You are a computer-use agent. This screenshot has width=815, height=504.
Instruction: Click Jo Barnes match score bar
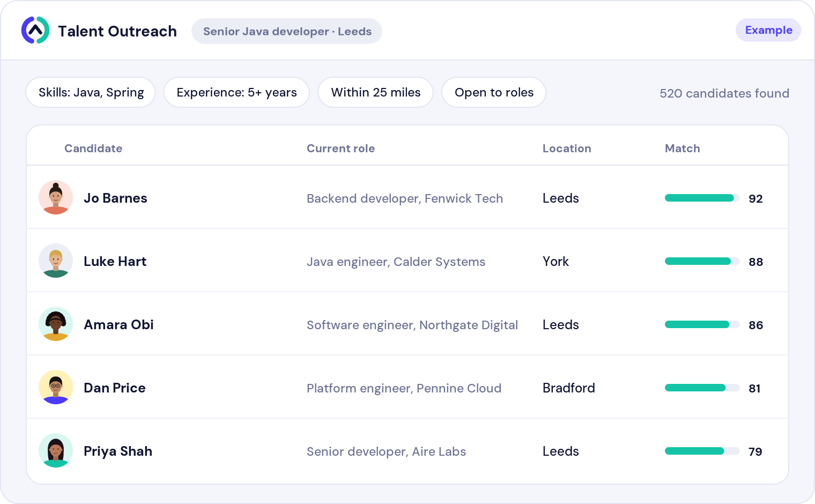click(702, 198)
